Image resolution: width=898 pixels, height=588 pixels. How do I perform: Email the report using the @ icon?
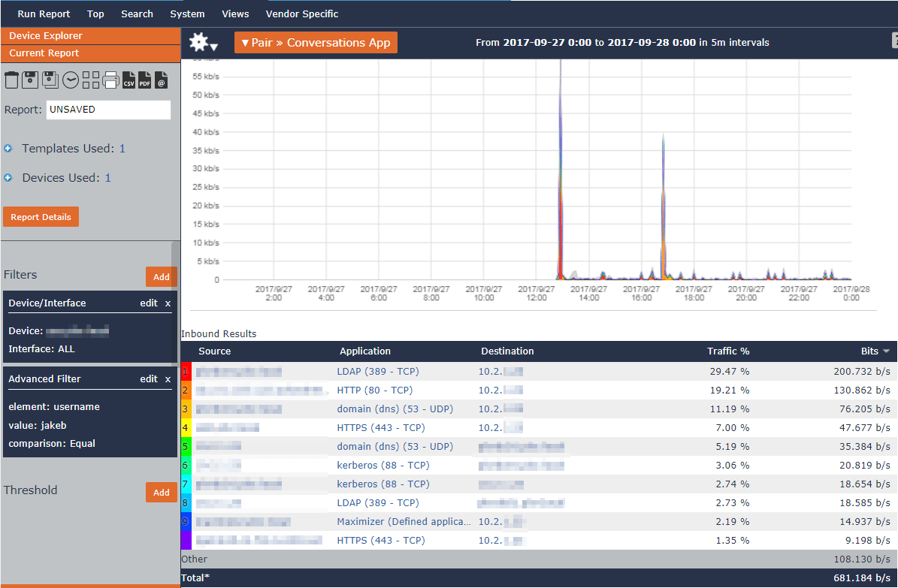[161, 80]
